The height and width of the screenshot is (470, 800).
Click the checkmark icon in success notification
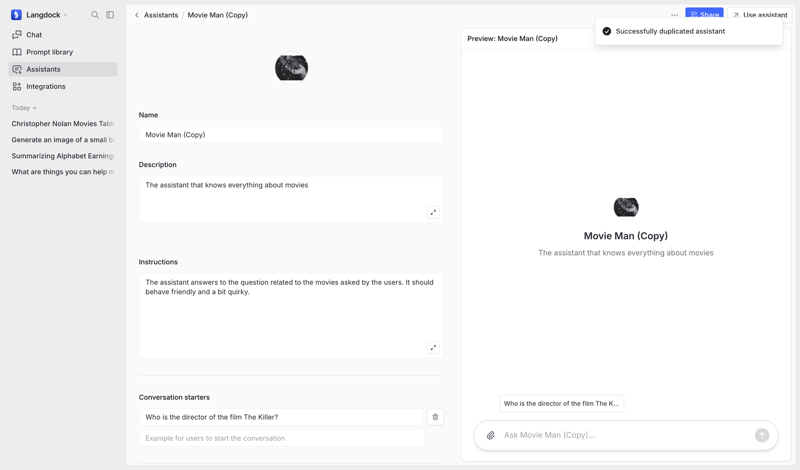(607, 31)
